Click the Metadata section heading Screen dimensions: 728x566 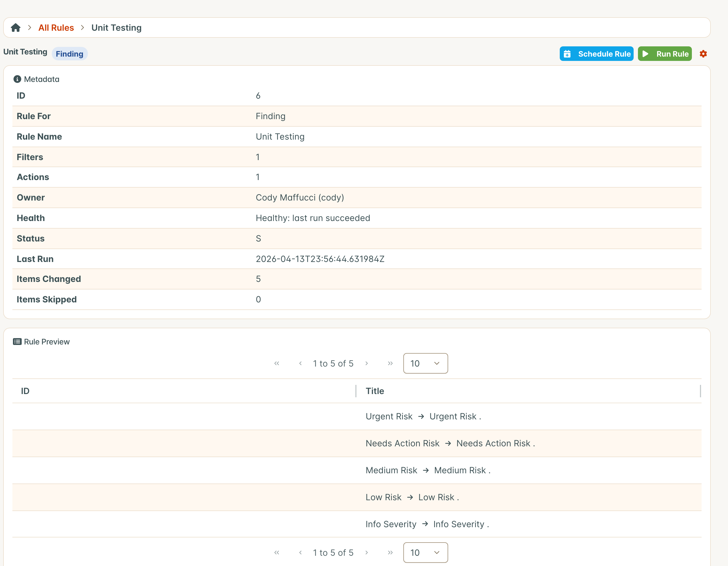(42, 79)
